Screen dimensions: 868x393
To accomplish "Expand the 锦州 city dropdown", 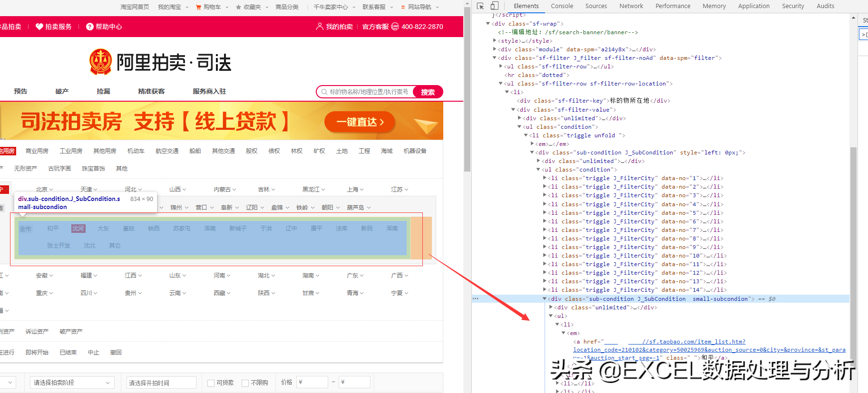I will pyautogui.click(x=179, y=208).
